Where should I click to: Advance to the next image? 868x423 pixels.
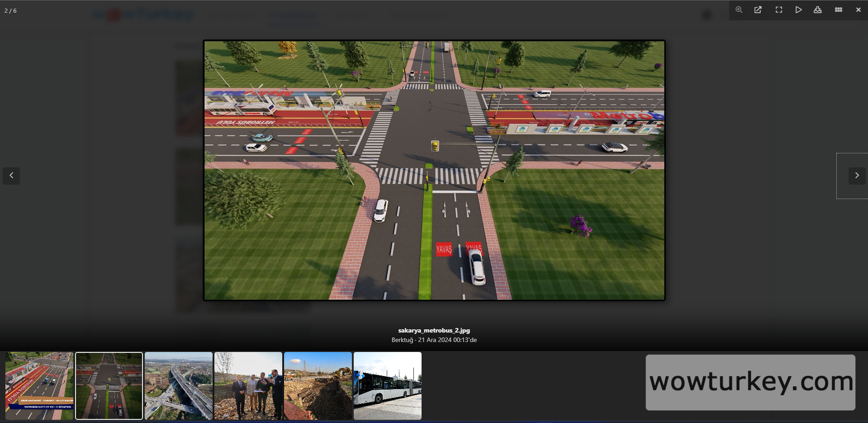point(856,176)
